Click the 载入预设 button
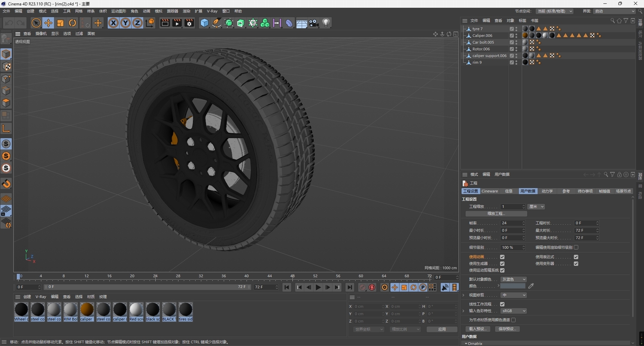 (x=477, y=329)
